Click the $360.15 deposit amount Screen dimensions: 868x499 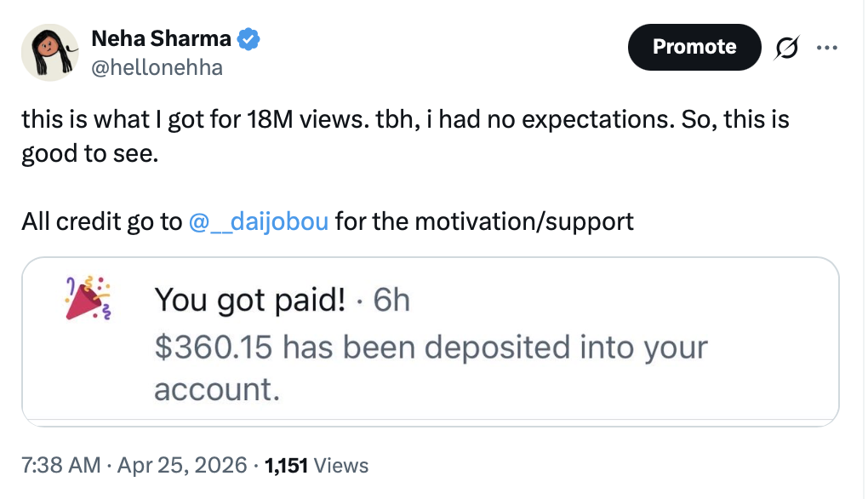(x=214, y=347)
